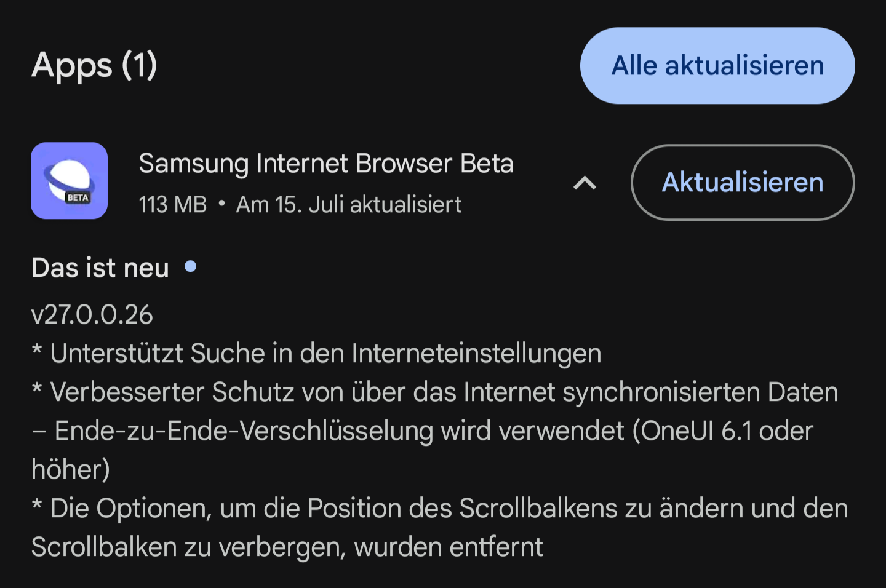Tap the wurden entfernt final changelog line
The height and width of the screenshot is (588, 886).
pos(448,547)
